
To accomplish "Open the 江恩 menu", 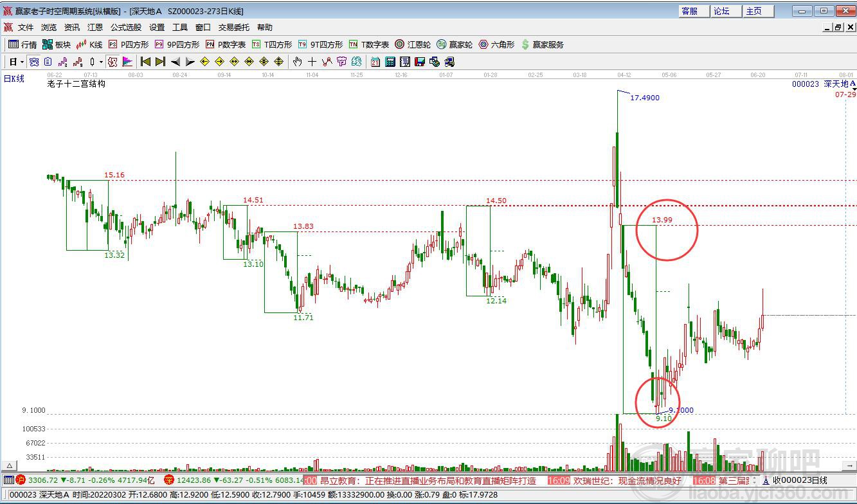I will click(95, 28).
